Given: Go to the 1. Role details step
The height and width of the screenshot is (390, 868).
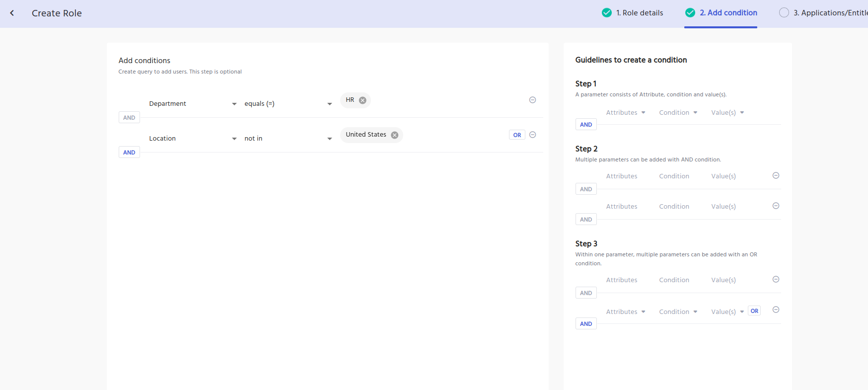Looking at the screenshot, I should tap(640, 13).
